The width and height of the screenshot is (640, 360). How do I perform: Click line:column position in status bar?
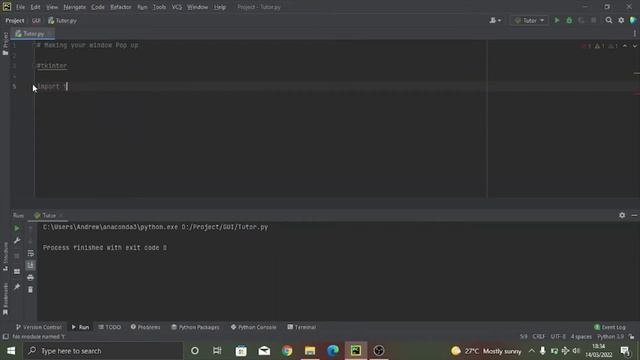[523, 337]
